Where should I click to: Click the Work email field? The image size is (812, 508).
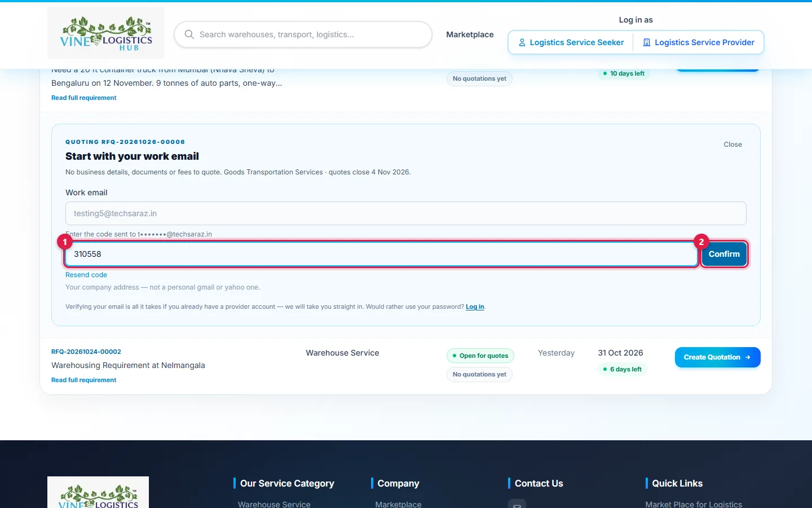(x=406, y=213)
